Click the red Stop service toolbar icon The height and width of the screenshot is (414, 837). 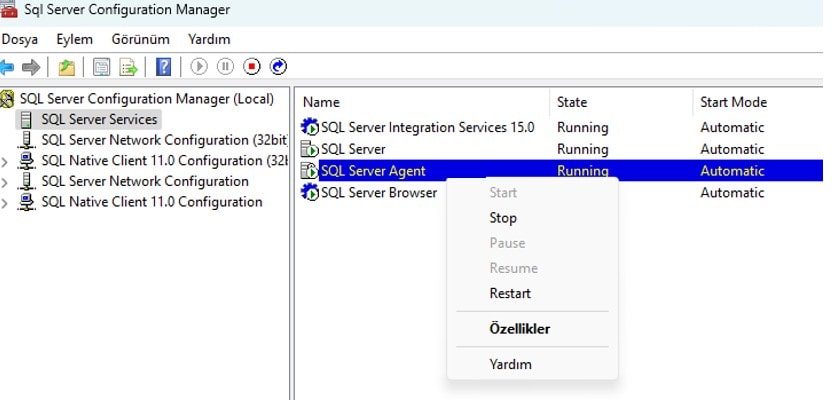click(x=252, y=67)
